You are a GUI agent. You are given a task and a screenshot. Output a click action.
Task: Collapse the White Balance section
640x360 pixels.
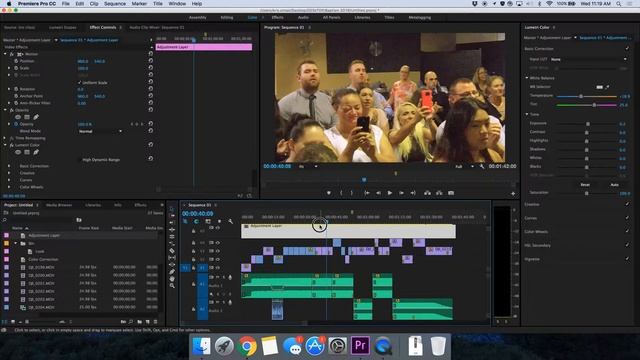click(527, 78)
